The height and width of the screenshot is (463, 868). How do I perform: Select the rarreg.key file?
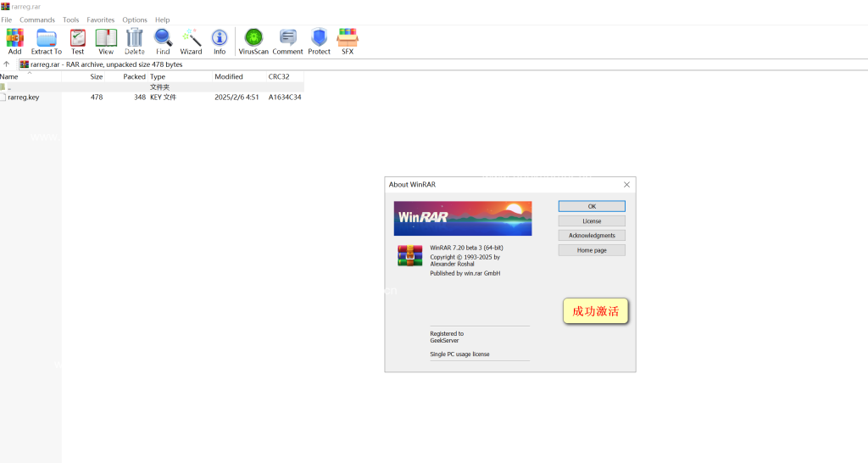coord(23,98)
